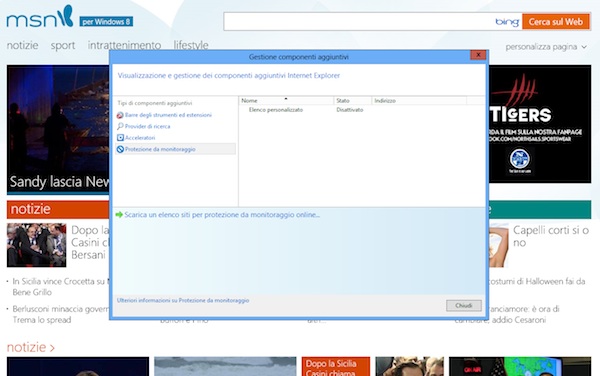Sort list by Nome column
Viewport: 600px width, 376px height.
coord(287,101)
